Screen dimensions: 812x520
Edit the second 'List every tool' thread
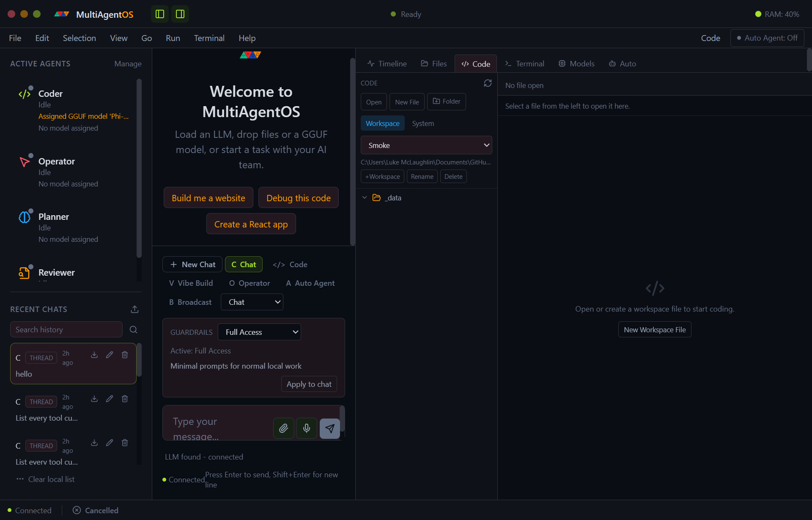(110, 399)
